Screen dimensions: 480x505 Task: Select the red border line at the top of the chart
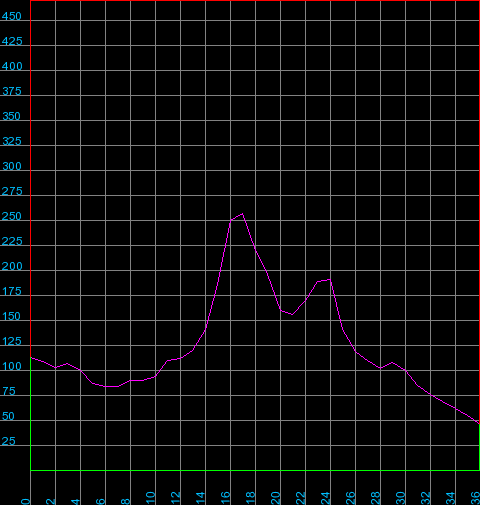tap(255, 1)
